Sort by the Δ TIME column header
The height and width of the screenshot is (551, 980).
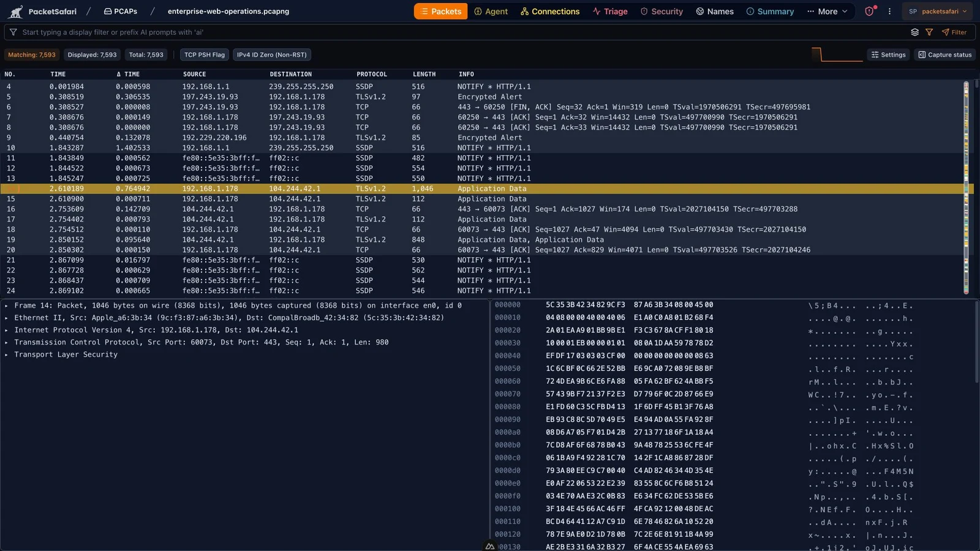point(128,74)
